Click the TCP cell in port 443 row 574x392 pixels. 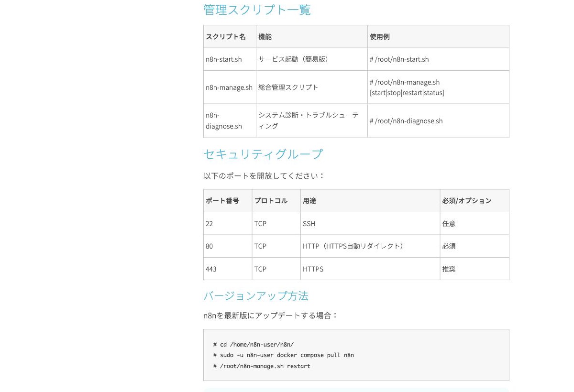point(276,269)
